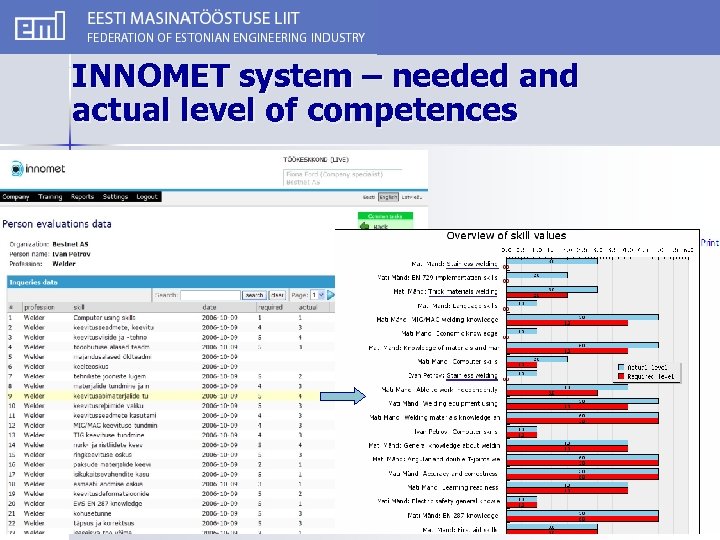Open the Settings menu

click(x=115, y=197)
